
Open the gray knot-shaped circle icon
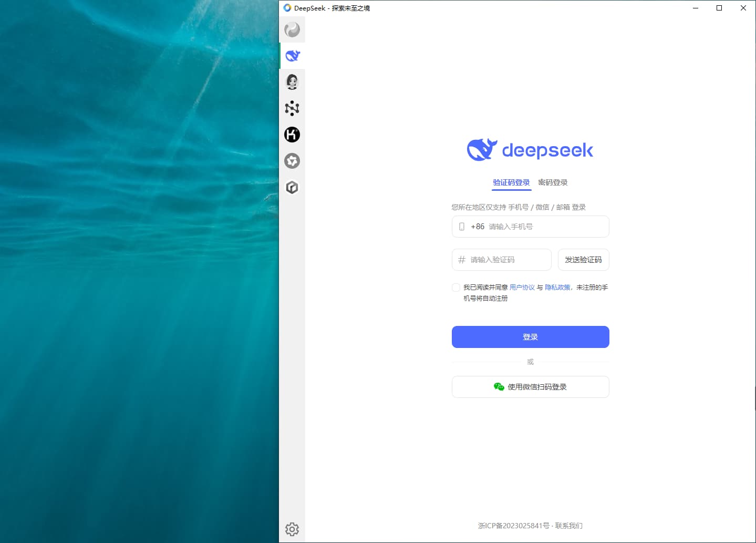(292, 161)
